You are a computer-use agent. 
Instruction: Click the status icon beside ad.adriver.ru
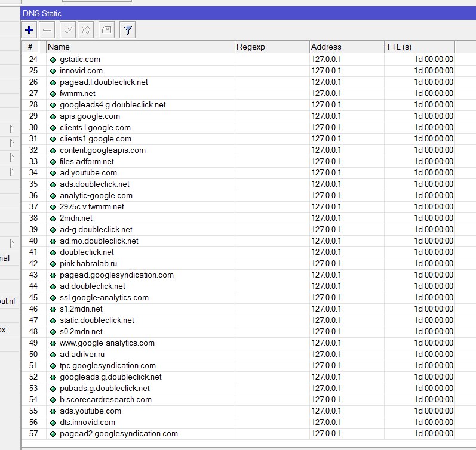tap(53, 355)
